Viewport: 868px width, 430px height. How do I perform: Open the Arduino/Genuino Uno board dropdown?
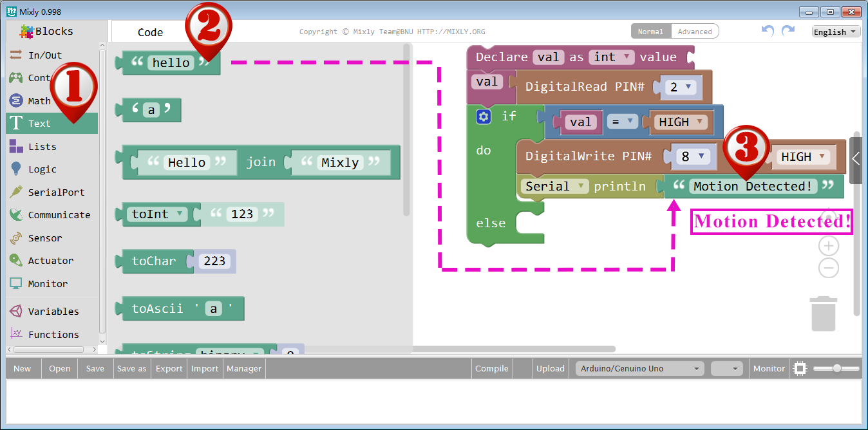tap(639, 369)
